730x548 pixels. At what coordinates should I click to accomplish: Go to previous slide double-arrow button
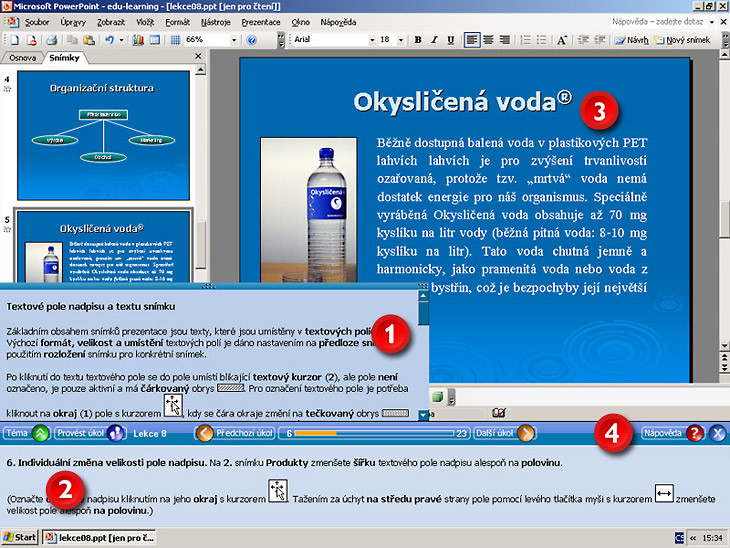(x=724, y=358)
